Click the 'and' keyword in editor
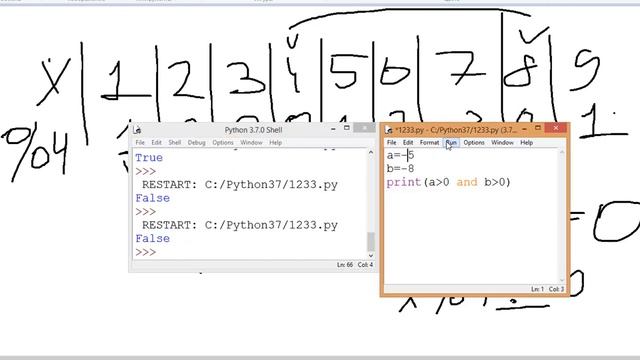The image size is (640, 360). (467, 182)
